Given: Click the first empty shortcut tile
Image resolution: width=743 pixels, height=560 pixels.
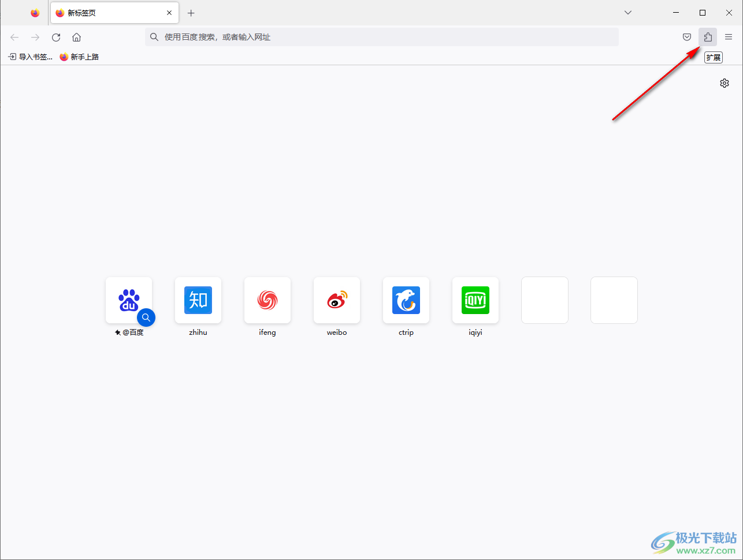Looking at the screenshot, I should point(545,300).
